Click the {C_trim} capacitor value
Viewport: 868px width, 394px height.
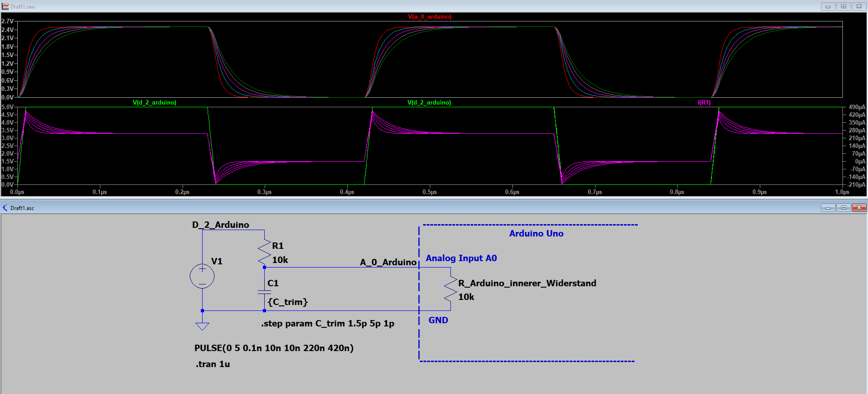coord(288,302)
